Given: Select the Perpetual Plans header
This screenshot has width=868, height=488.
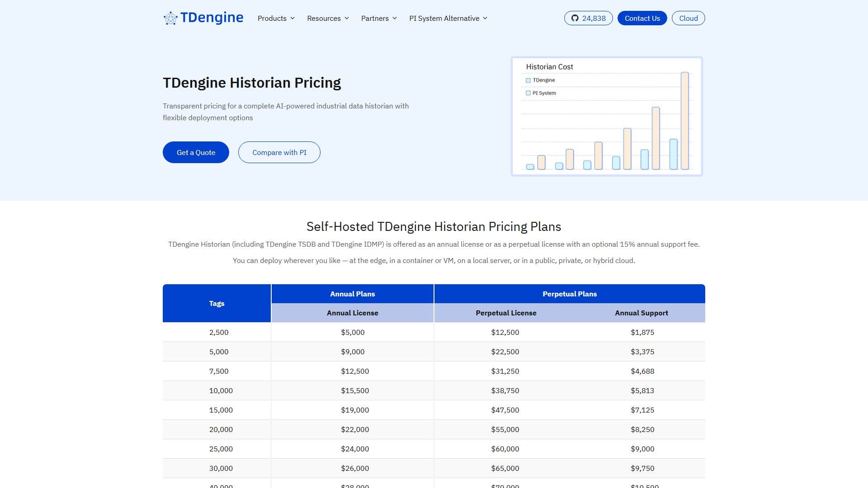Looking at the screenshot, I should pyautogui.click(x=570, y=294).
